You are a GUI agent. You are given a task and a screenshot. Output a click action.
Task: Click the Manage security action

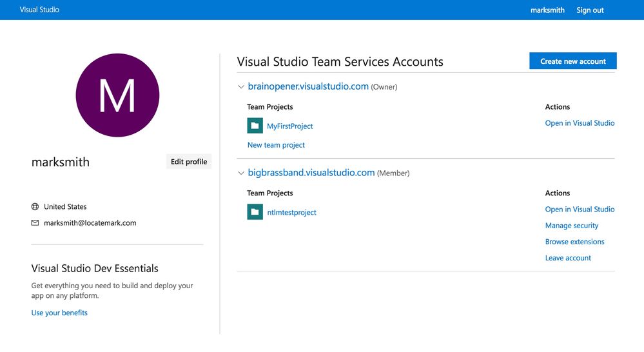[572, 226]
